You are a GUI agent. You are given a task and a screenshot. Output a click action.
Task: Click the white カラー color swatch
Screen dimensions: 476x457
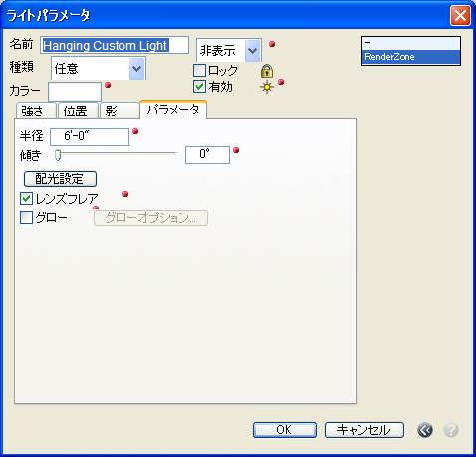tap(75, 92)
